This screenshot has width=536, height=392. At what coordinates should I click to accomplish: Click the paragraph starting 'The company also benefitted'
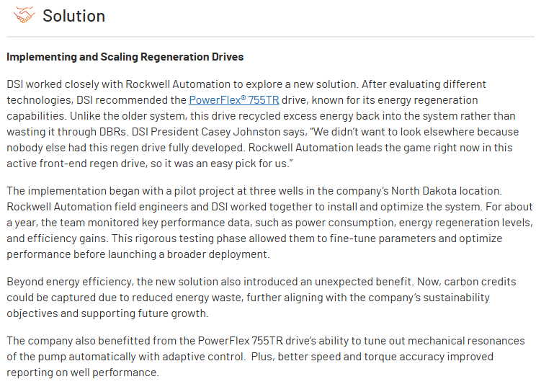pos(266,357)
